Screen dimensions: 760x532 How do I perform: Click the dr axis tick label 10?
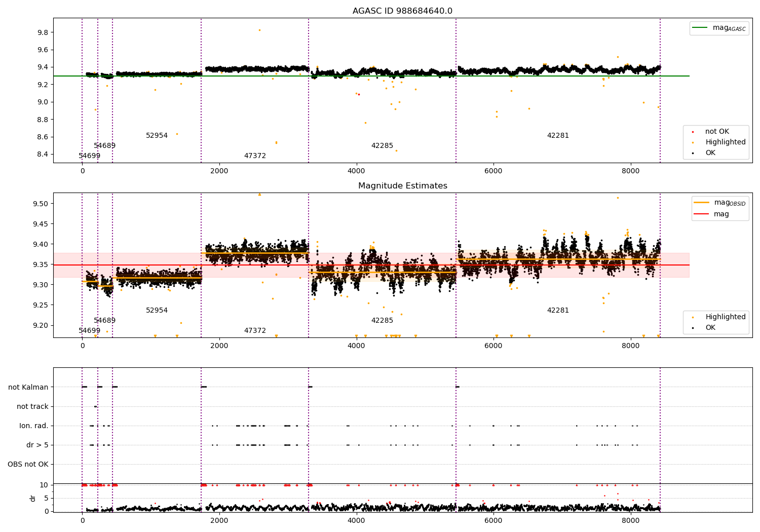click(44, 485)
